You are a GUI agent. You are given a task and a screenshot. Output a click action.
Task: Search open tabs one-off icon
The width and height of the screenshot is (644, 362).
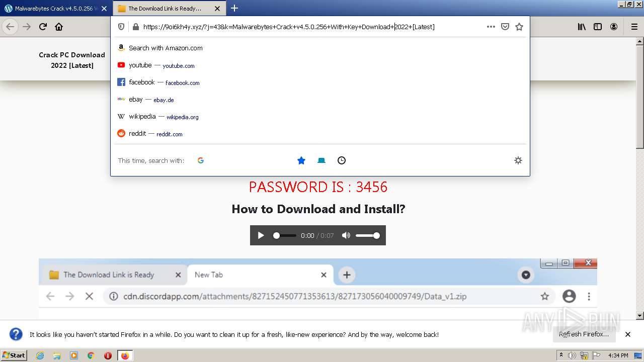pos(321,160)
